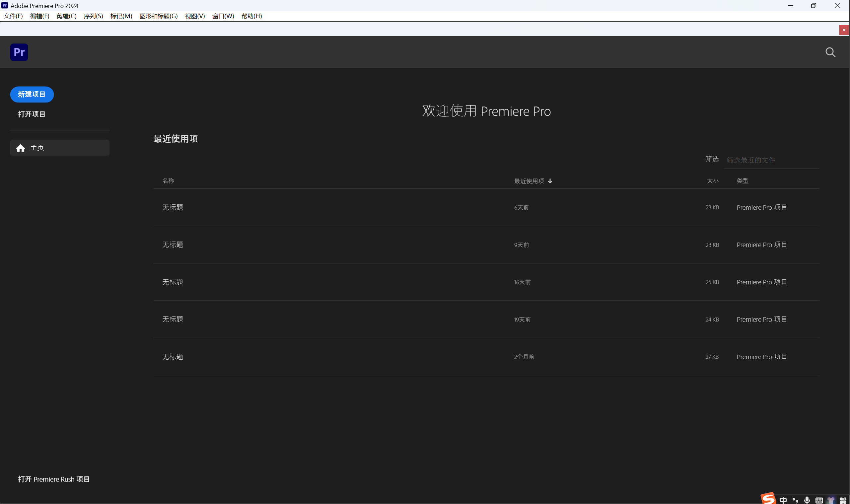This screenshot has width=850, height=504.
Task: Open the 图形和标题(G) menu
Action: tap(159, 16)
